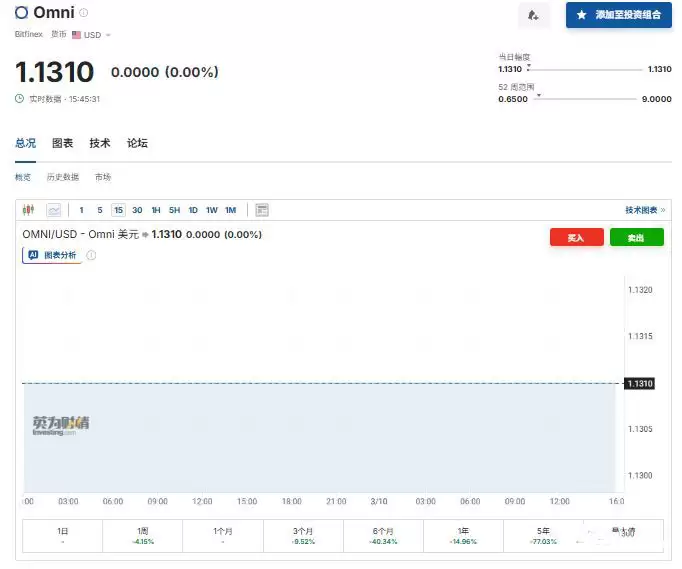Switch to the area chart icon
The image size is (682, 569).
pos(53,210)
